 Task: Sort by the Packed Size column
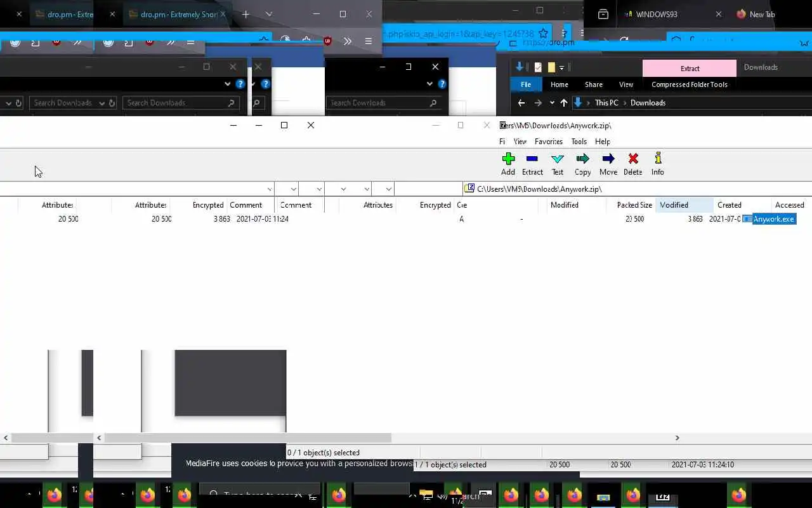click(x=634, y=205)
